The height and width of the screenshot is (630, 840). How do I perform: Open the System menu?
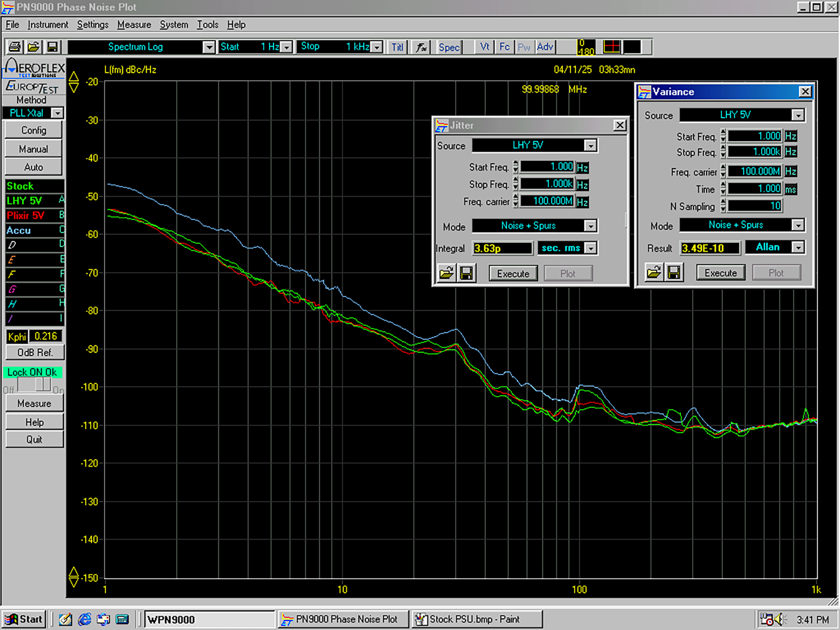click(174, 24)
